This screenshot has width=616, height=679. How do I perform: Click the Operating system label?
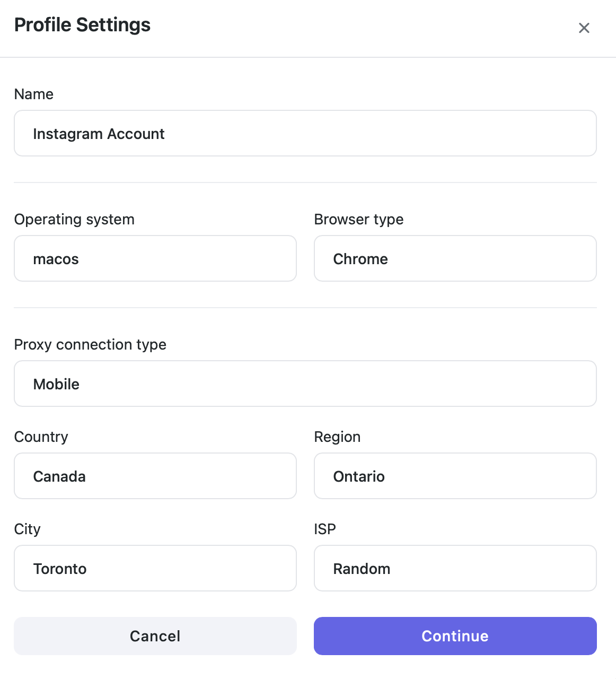(74, 220)
